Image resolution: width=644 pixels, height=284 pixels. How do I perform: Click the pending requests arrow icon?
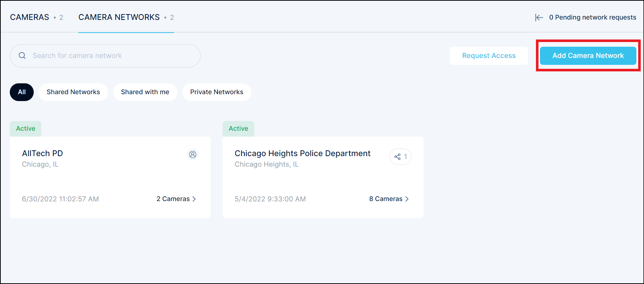[x=539, y=17]
